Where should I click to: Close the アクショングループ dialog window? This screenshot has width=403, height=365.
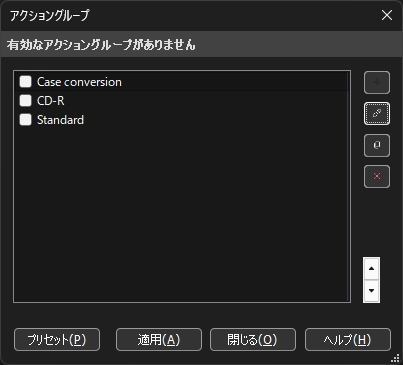tap(387, 15)
